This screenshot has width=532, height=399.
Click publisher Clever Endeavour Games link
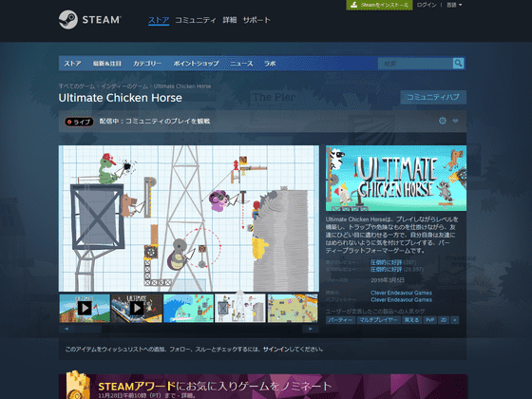click(x=401, y=300)
